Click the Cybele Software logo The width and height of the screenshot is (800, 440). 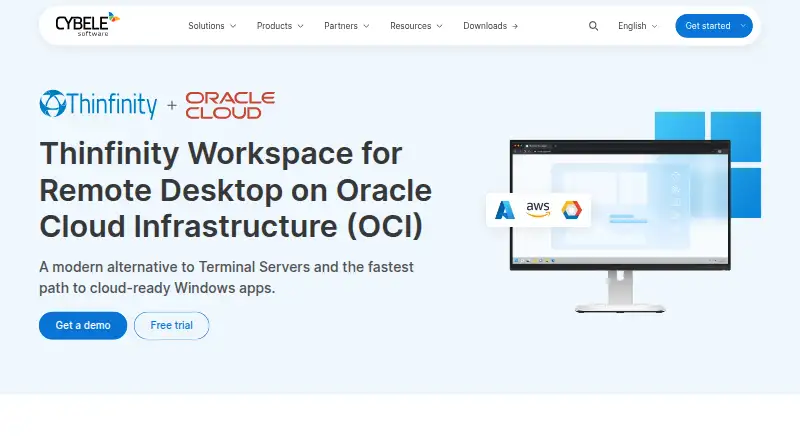87,24
